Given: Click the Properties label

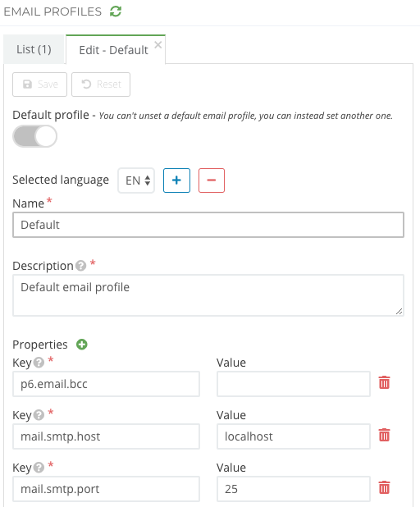Looking at the screenshot, I should point(40,345).
